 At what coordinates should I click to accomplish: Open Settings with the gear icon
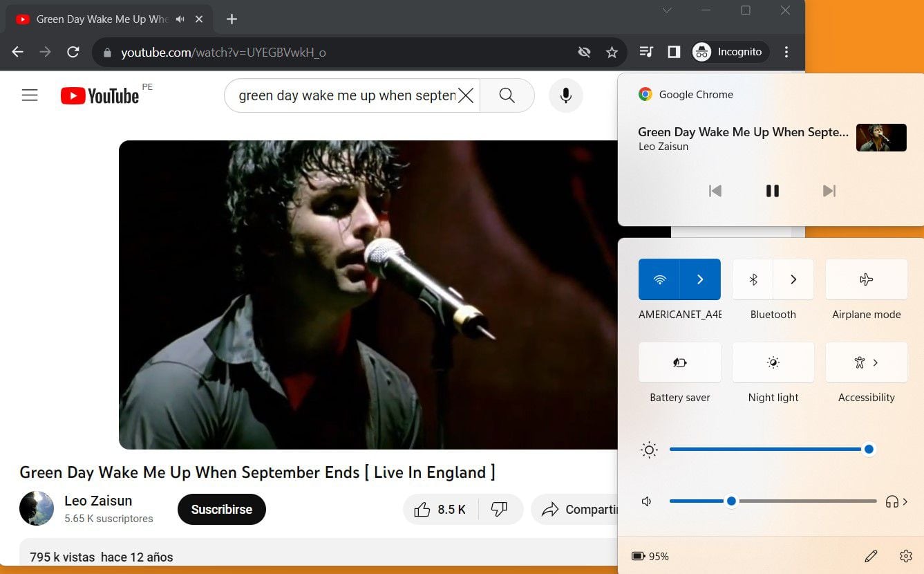[x=906, y=556]
